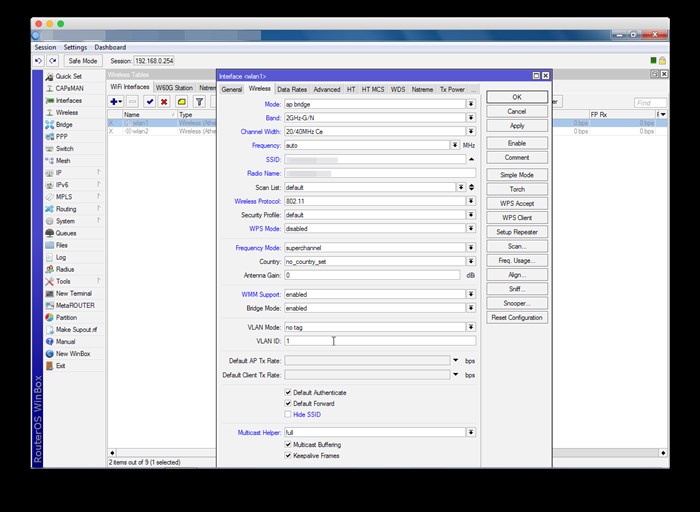Open the Band dropdown
The width and height of the screenshot is (700, 512).
click(471, 118)
